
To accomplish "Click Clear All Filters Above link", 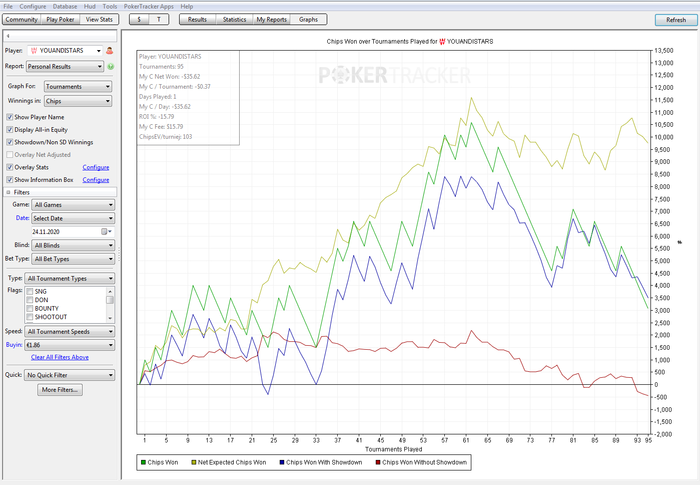I will pyautogui.click(x=61, y=357).
